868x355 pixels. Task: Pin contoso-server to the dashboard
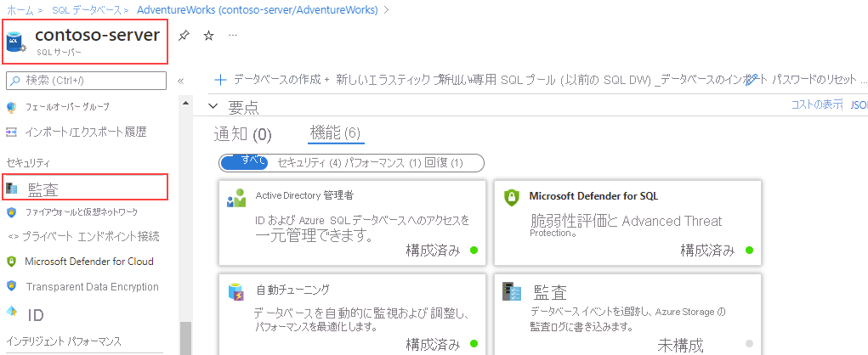(184, 36)
